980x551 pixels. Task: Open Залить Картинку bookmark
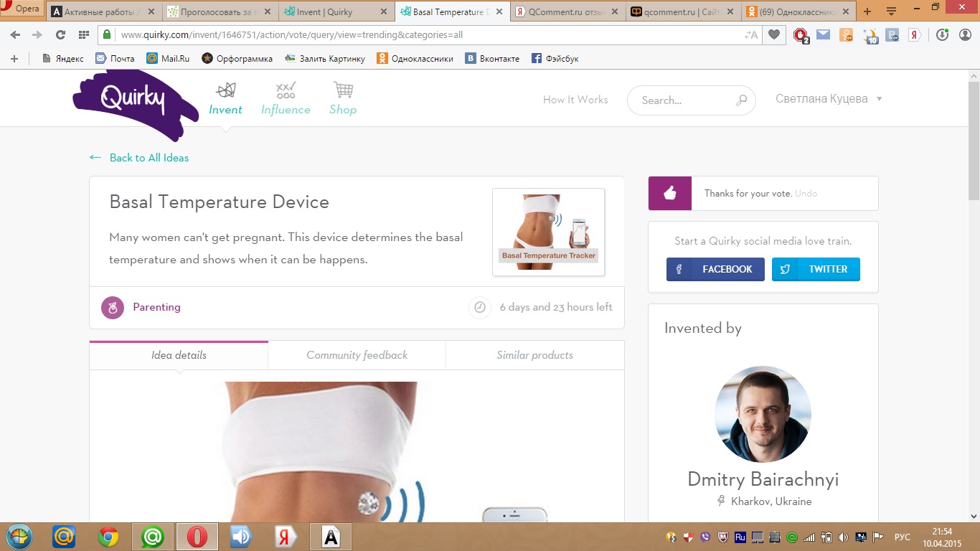[x=324, y=58]
